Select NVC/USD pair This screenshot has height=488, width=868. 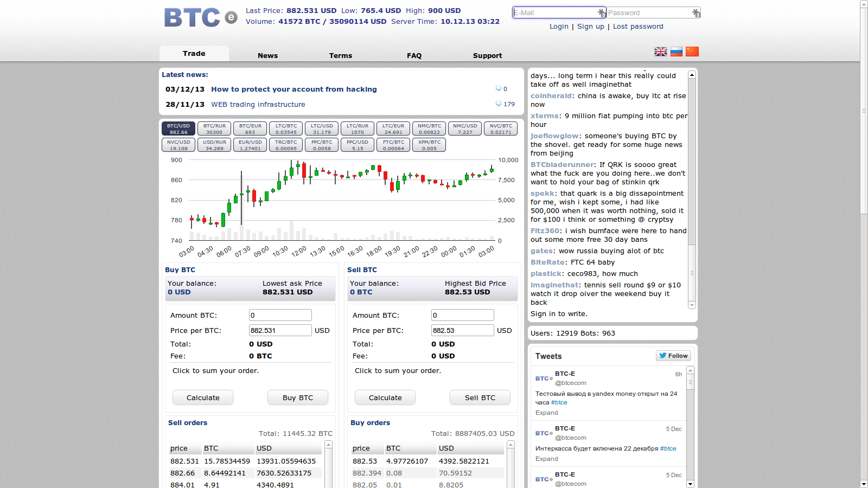178,145
